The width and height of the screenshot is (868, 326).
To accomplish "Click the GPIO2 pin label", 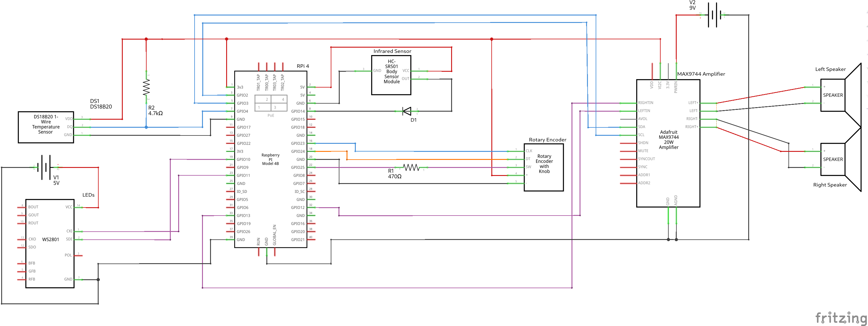I will coord(242,95).
